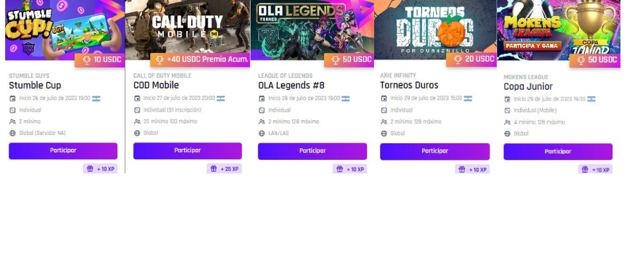The image size is (644, 258).
Task: Join the COD Mobile tournament via Participar
Action: [187, 151]
